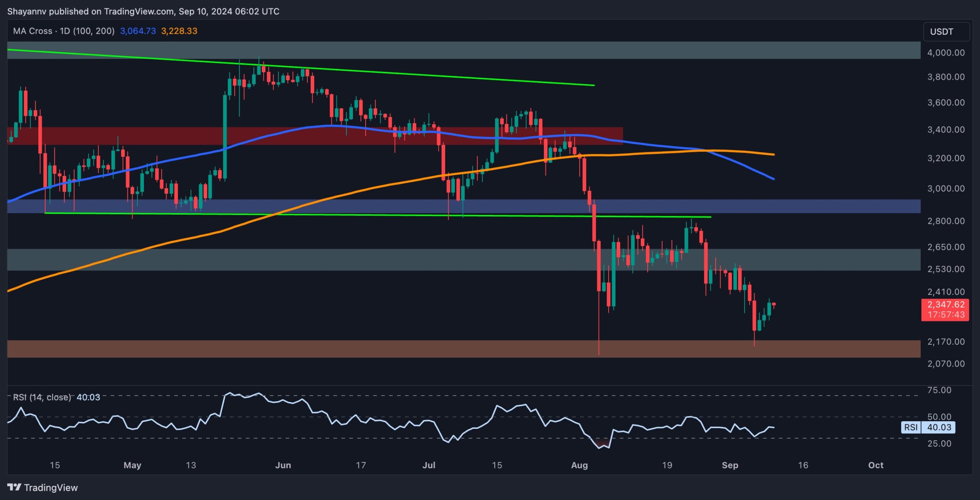Click the TradingView wordmark text

pos(51,487)
